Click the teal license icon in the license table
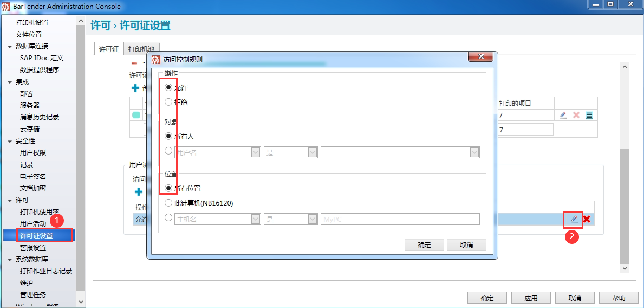 tap(136, 115)
